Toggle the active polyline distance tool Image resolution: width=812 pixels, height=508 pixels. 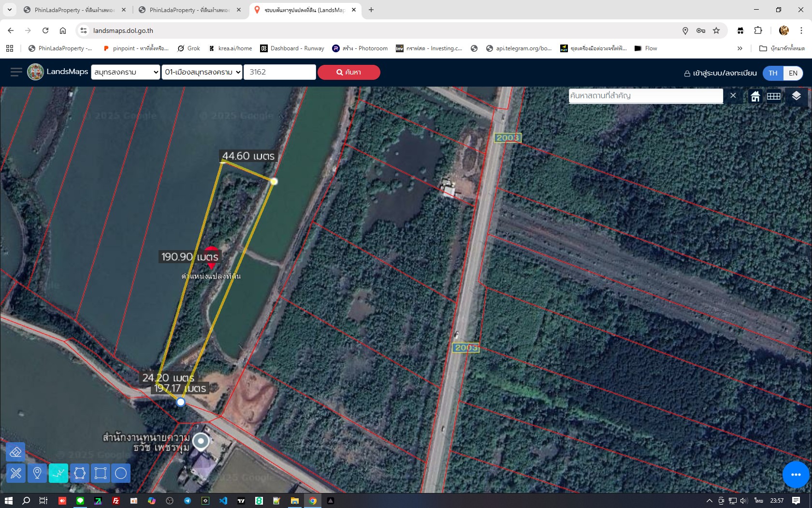click(x=58, y=473)
